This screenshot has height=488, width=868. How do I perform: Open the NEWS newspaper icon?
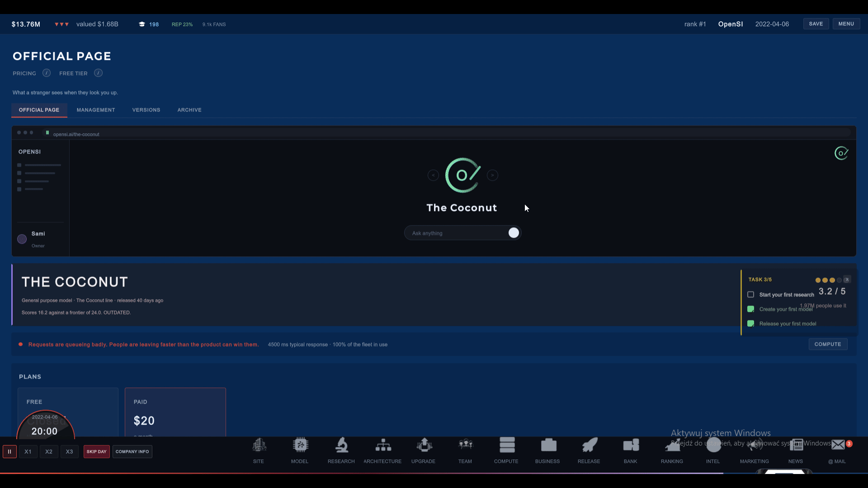click(796, 446)
